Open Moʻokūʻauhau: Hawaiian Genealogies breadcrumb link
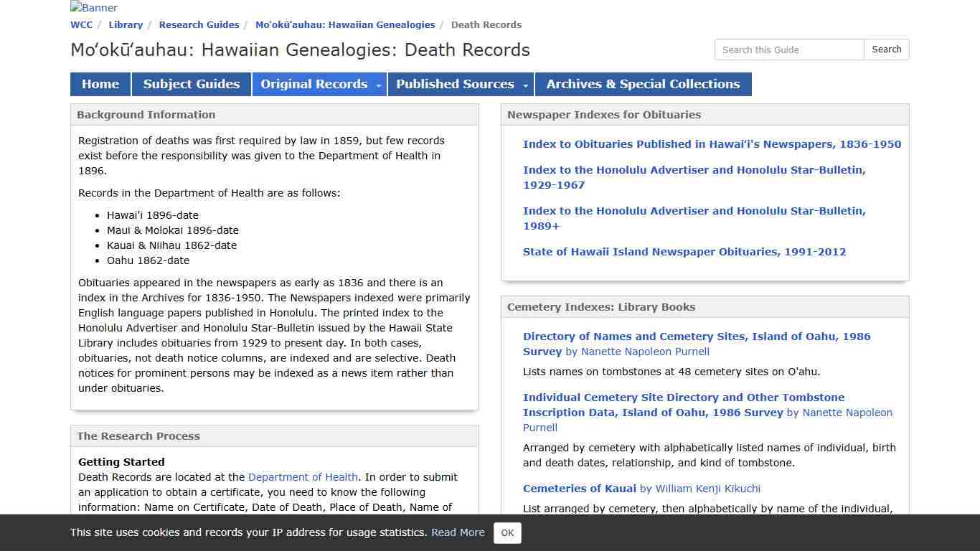980x551 pixels. click(x=345, y=24)
